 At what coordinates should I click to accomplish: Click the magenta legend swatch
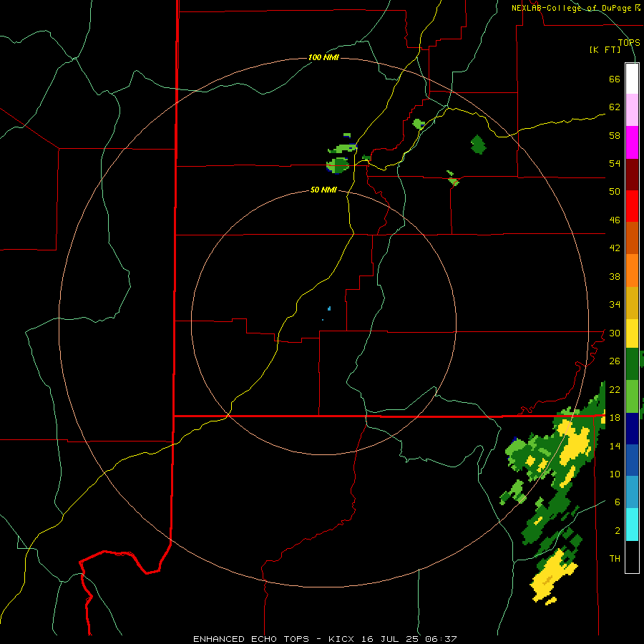coord(632,142)
